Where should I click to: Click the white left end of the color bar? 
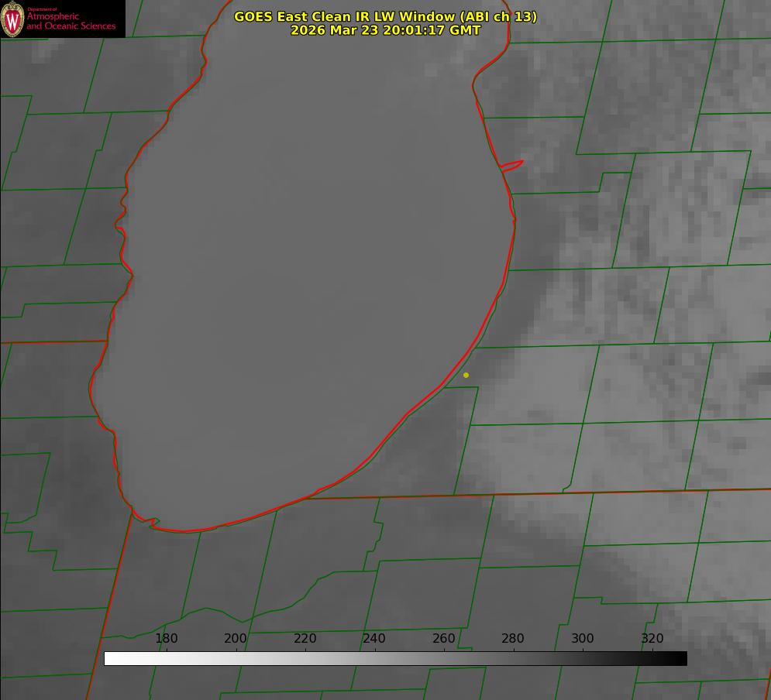tap(111, 658)
